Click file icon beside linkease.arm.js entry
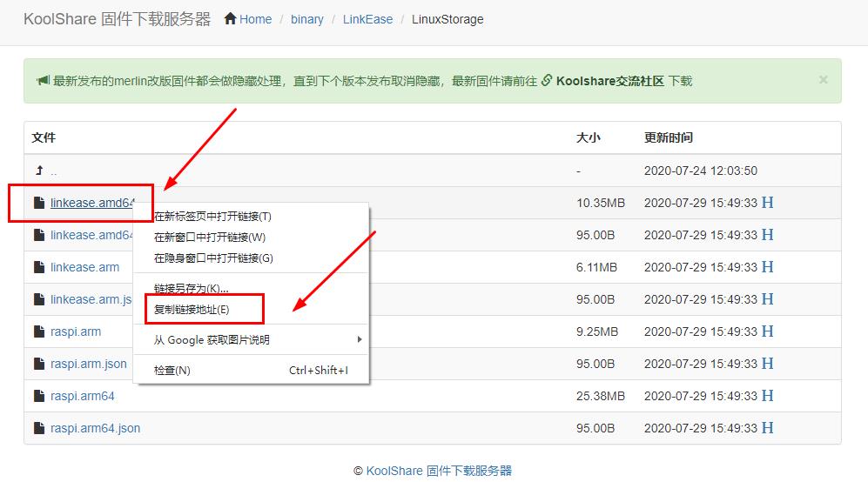The height and width of the screenshot is (482, 868). [x=39, y=298]
